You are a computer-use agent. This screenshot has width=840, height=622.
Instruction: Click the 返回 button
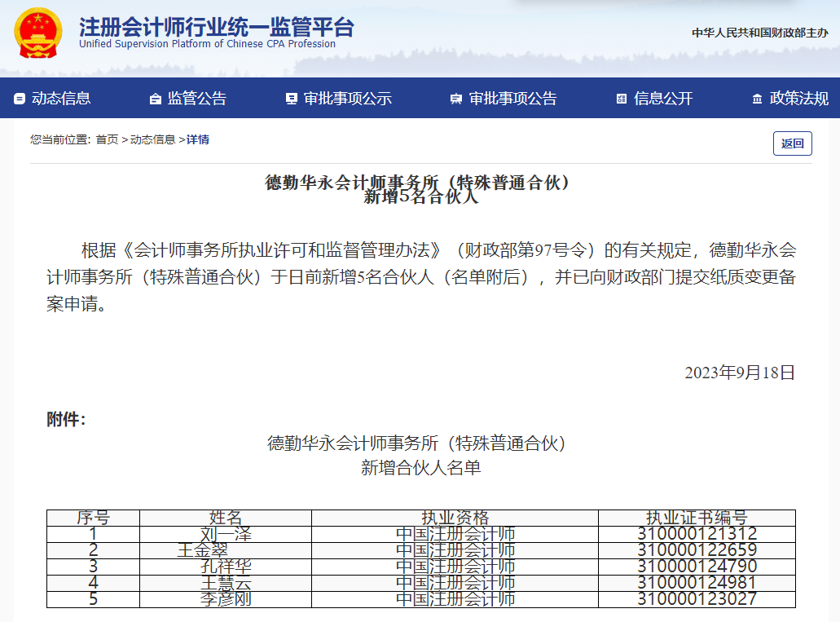[792, 143]
